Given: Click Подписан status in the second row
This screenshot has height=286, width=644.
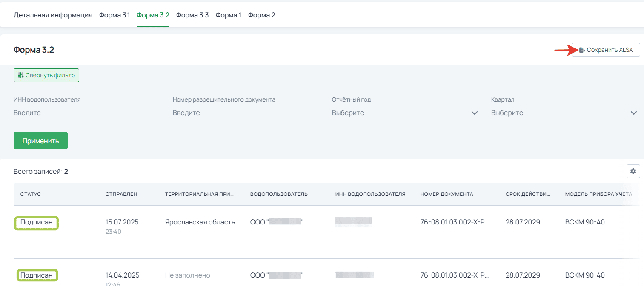Looking at the screenshot, I should 37,275.
